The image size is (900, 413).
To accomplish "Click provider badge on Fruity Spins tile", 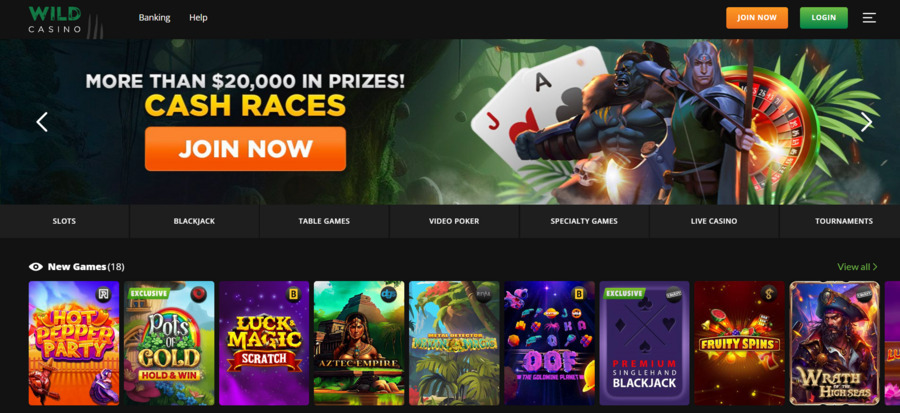I will coord(769,295).
